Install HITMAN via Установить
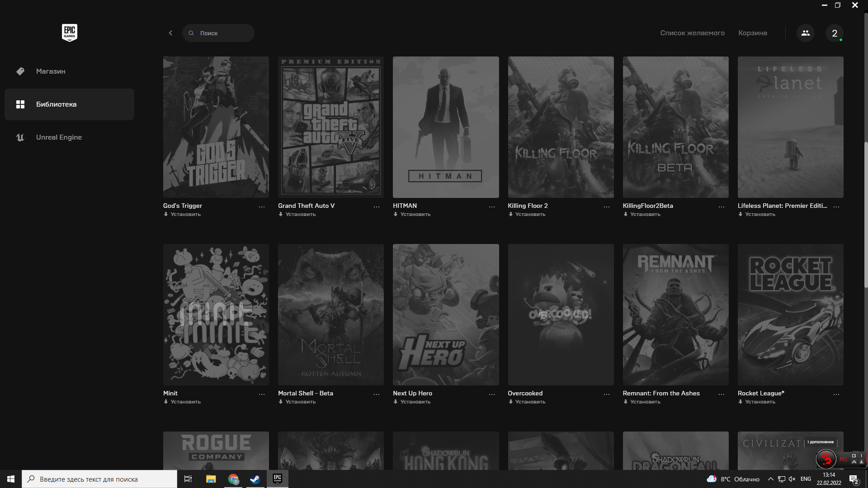Viewport: 868px width, 488px height. (x=412, y=214)
